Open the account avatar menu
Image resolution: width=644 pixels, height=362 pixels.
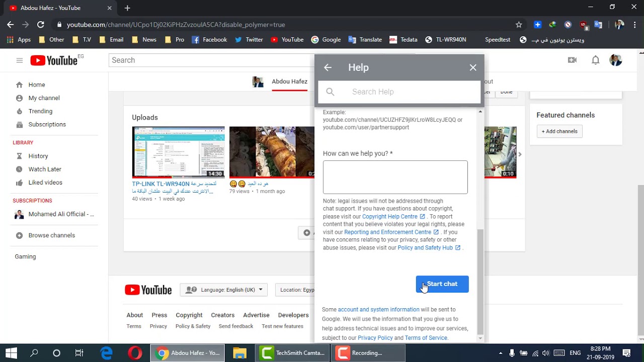point(616,60)
